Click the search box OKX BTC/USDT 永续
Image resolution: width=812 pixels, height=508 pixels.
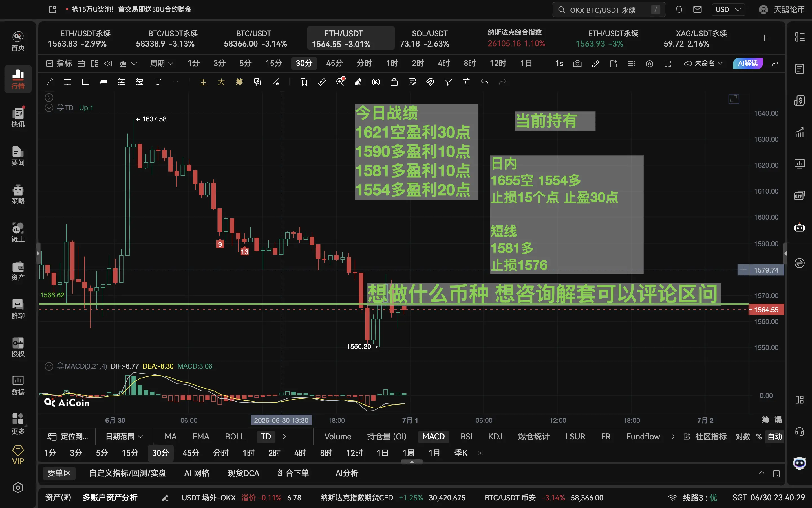point(609,10)
